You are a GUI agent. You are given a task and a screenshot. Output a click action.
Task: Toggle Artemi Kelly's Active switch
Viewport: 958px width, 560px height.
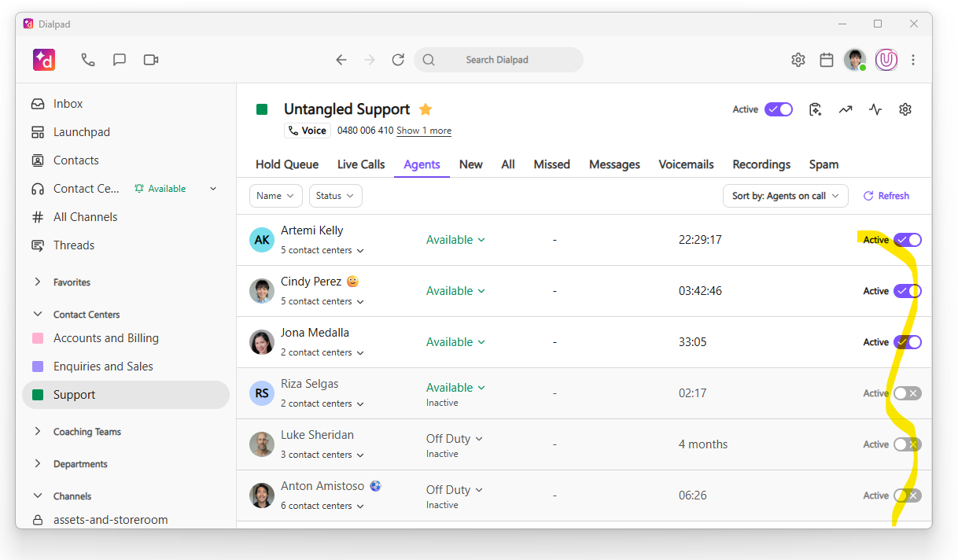(x=908, y=240)
